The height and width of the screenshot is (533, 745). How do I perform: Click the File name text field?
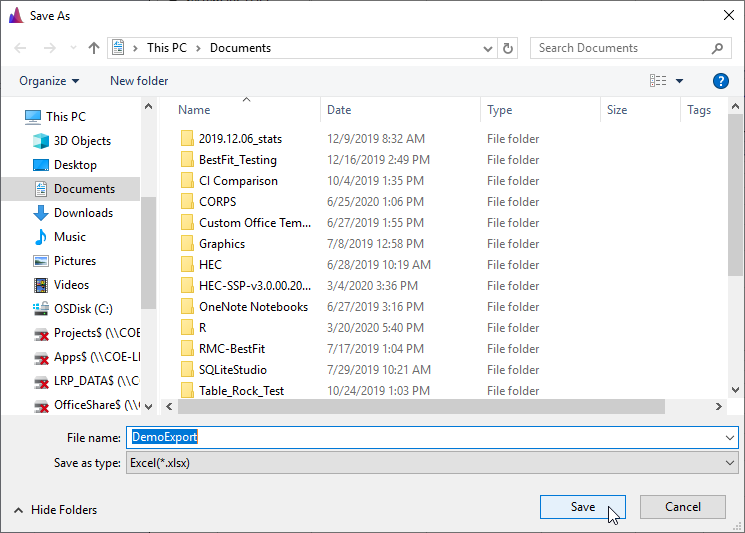[424, 438]
